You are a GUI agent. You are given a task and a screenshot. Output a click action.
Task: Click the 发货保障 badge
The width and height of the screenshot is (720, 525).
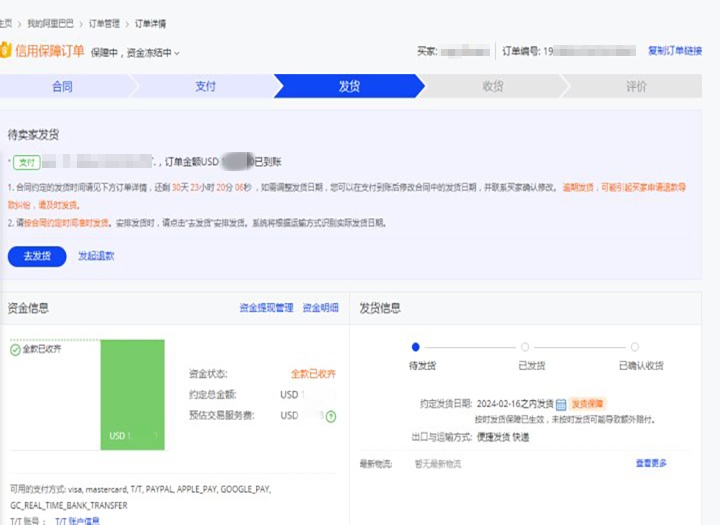click(x=587, y=404)
